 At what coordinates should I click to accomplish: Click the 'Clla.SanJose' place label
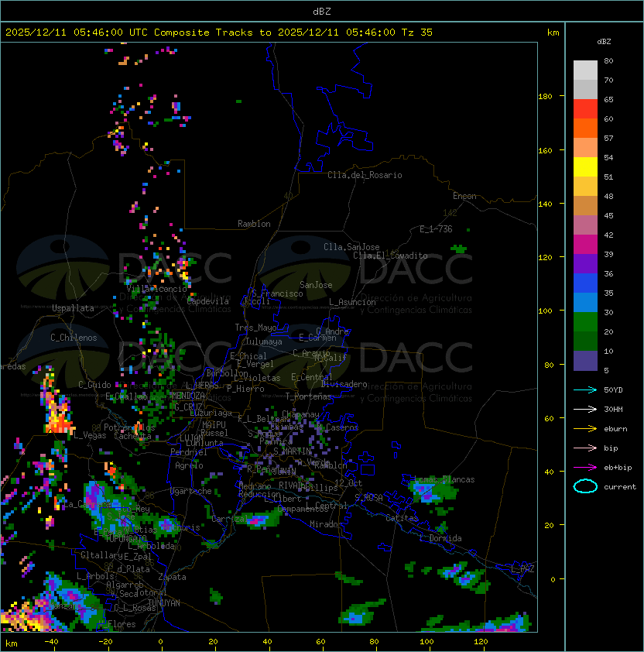pyautogui.click(x=351, y=247)
